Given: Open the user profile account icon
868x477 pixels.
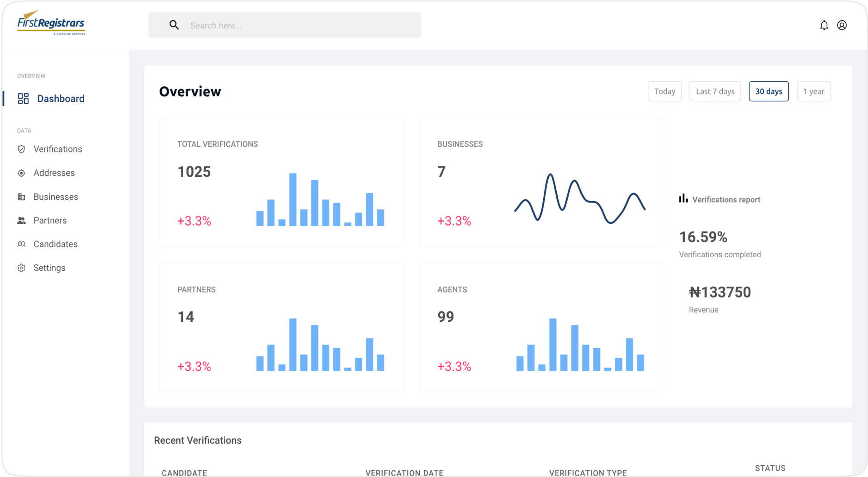Looking at the screenshot, I should tap(841, 25).
